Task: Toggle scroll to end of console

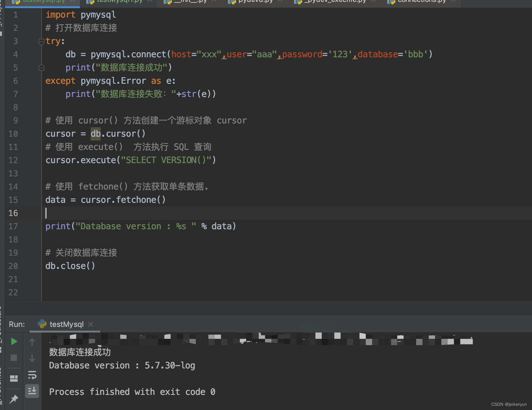Action: tap(32, 391)
